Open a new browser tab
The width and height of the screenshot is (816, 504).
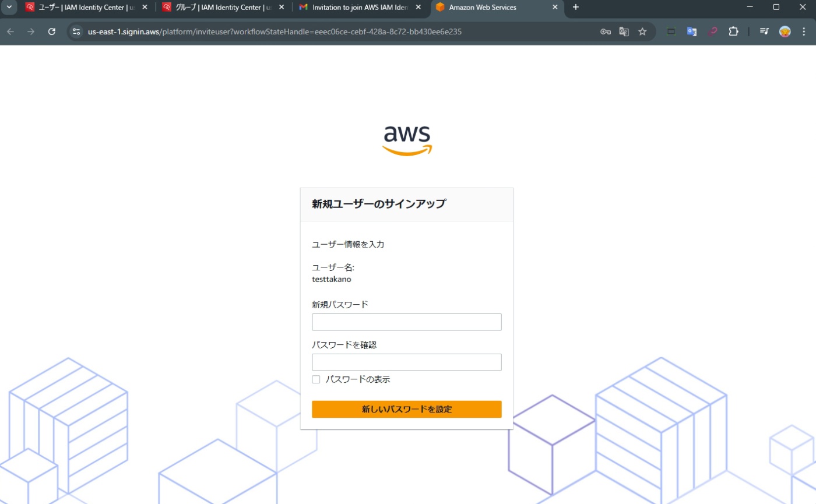tap(576, 8)
